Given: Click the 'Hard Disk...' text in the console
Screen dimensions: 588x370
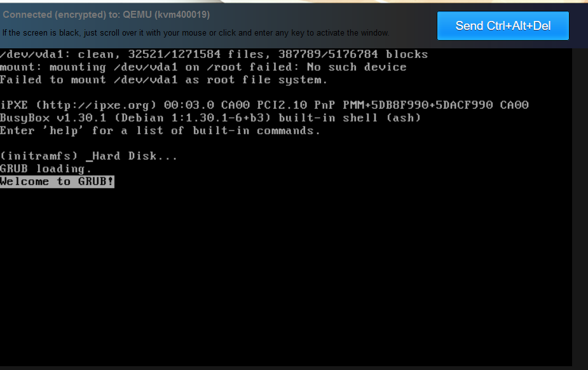Looking at the screenshot, I should point(135,156).
